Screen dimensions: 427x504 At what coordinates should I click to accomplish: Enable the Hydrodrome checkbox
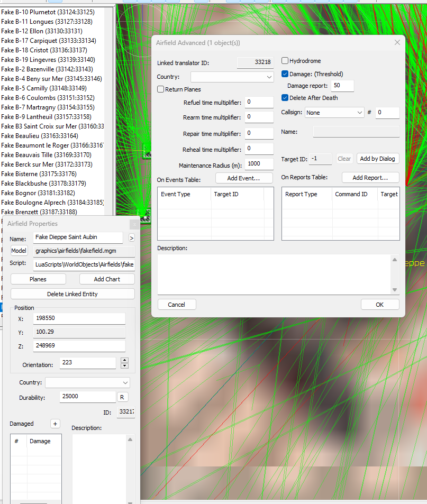pyautogui.click(x=285, y=61)
